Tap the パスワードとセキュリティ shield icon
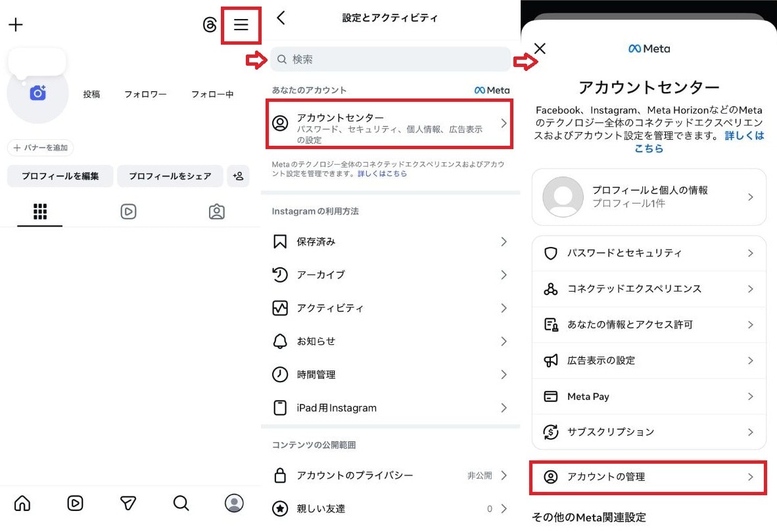 click(x=551, y=254)
